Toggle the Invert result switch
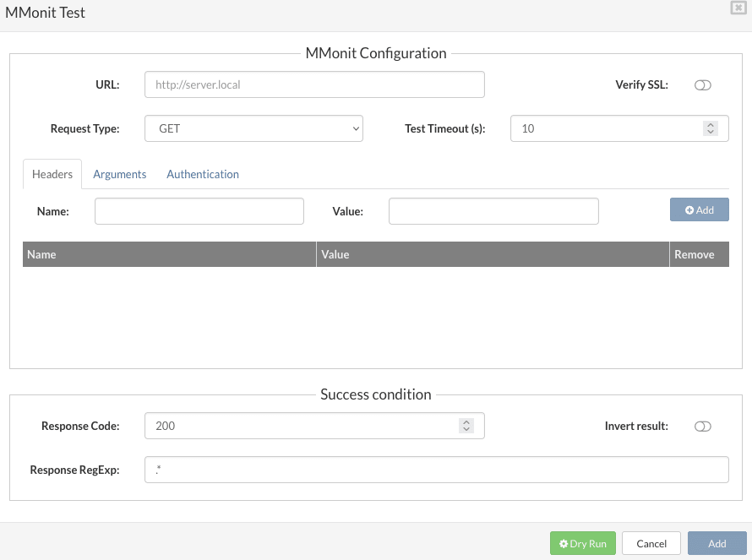 tap(703, 427)
